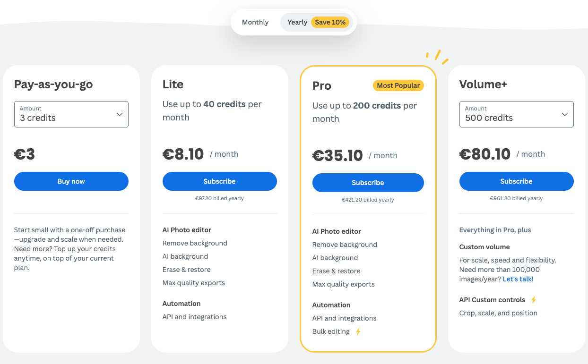
Task: Click the Volume+ plan title
Action: pyautogui.click(x=483, y=84)
